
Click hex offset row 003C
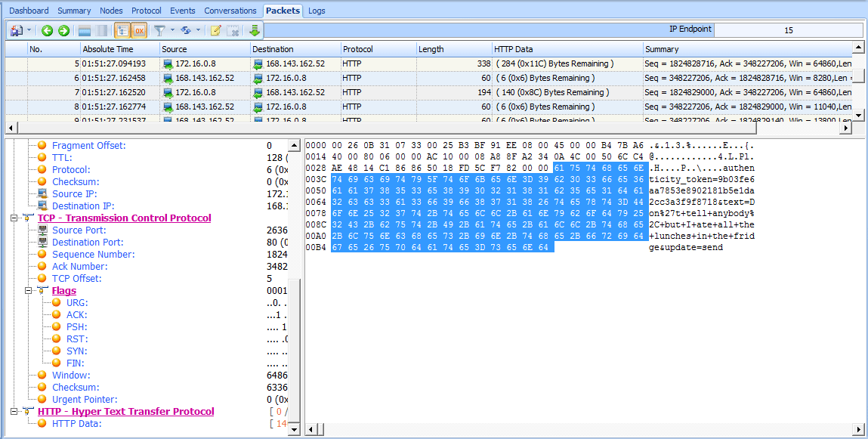coord(316,179)
